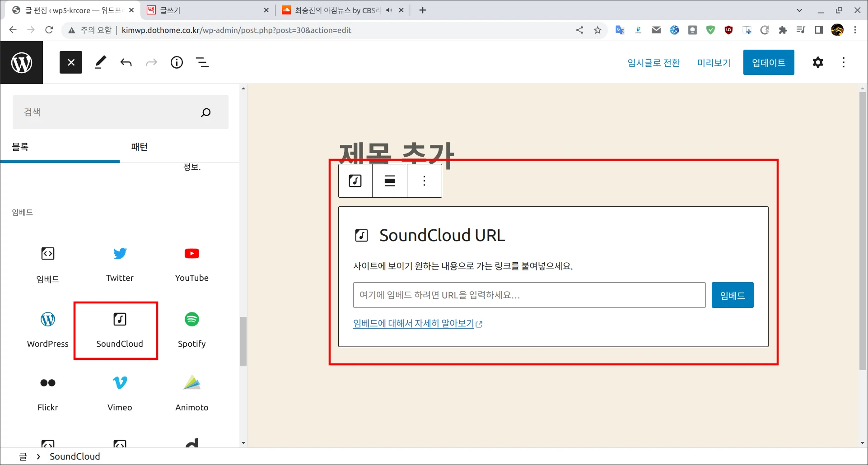Click the embed URL input field
This screenshot has width=868, height=465.
(x=528, y=295)
